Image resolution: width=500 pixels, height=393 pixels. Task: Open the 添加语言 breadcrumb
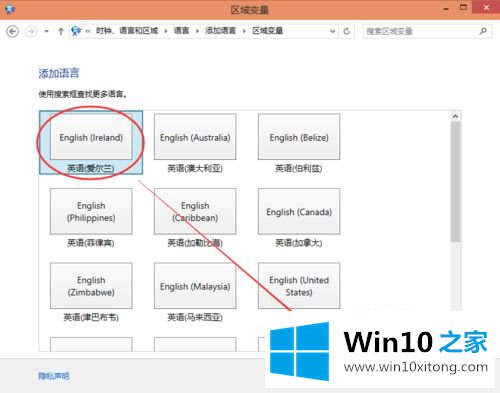point(220,31)
